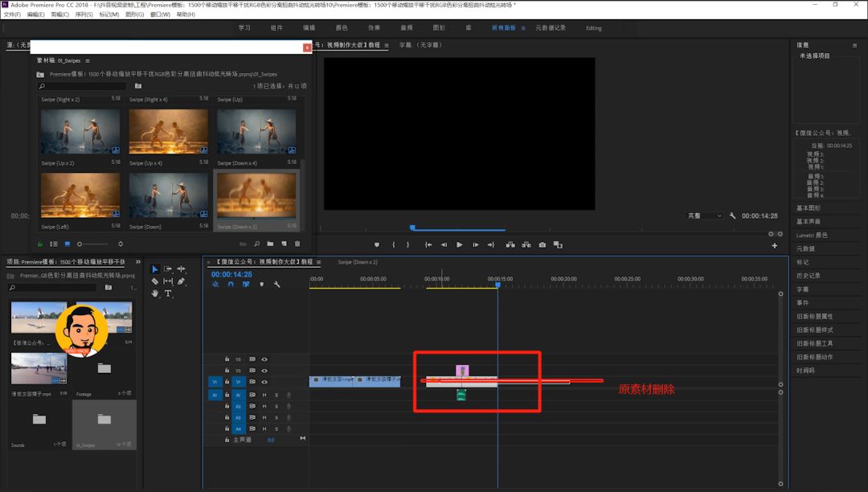Add a marker in the timeline panel
The image size is (868, 492).
click(261, 285)
